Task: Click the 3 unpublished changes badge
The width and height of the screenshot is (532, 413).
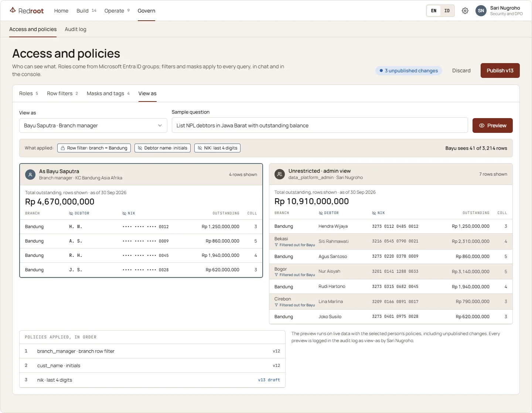Action: 409,70
